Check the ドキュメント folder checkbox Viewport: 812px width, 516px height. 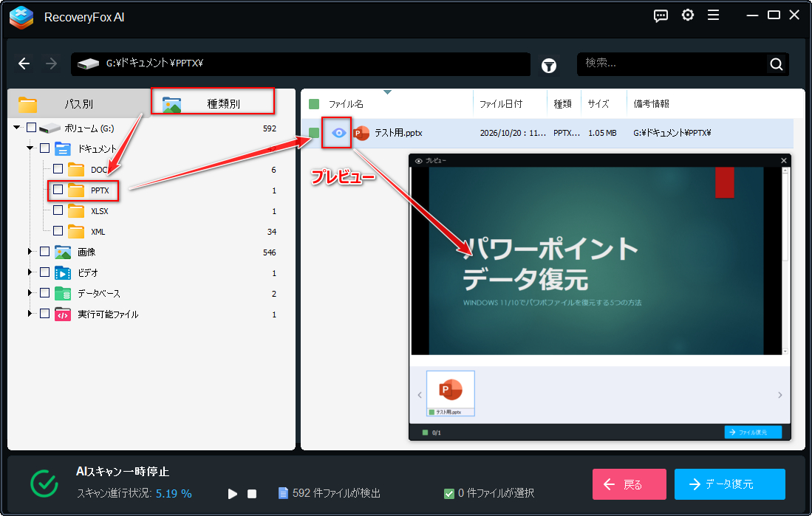(44, 148)
